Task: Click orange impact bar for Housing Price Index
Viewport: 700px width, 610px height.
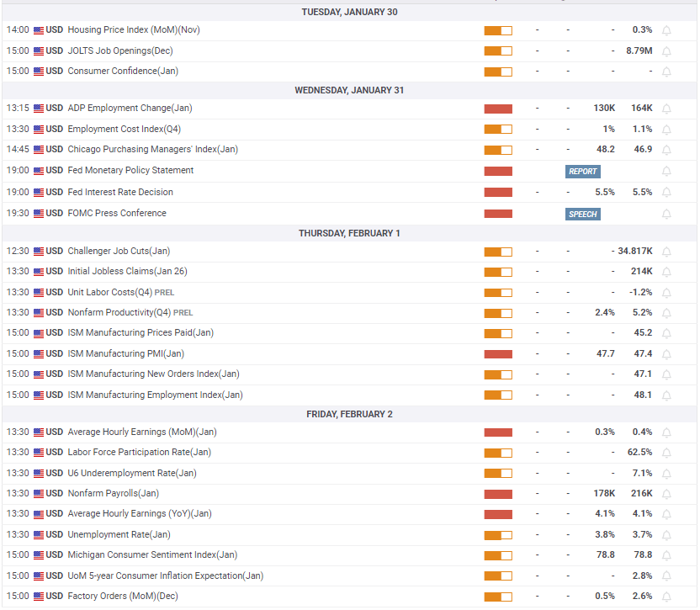Action: 498,30
